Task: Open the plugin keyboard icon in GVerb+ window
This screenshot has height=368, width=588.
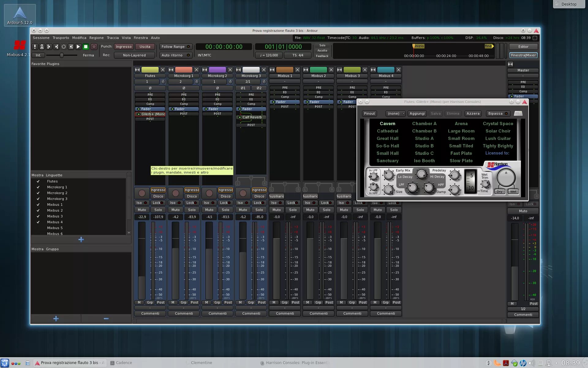Action: (518, 113)
